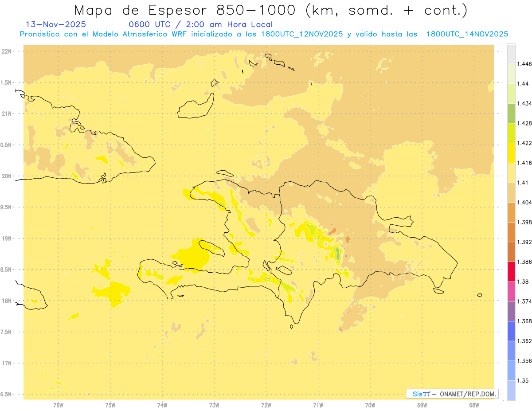Click the latitude label '19N'
The height and width of the screenshot is (411, 532).
[x=6, y=238]
